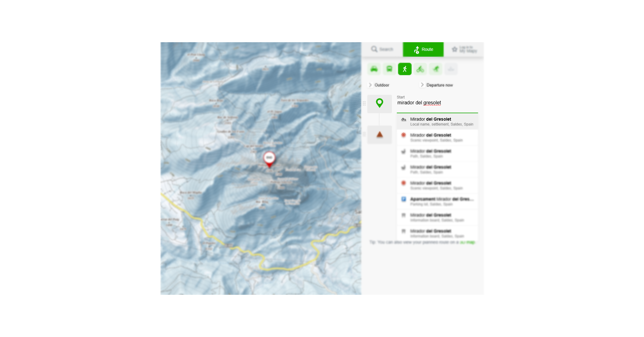The height and width of the screenshot is (337, 644).
Task: Select bicycle transport mode icon
Action: point(420,69)
